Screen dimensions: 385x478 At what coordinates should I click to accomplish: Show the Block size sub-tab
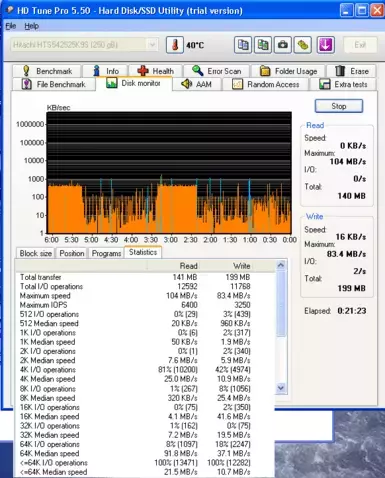click(x=36, y=253)
